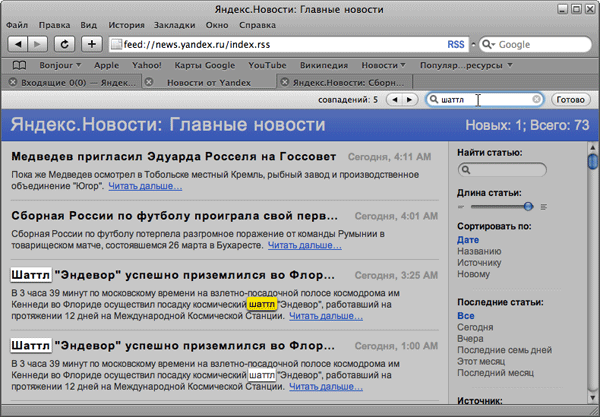Open the Yahoo! bookmark
This screenshot has height=417, width=600.
click(x=147, y=65)
